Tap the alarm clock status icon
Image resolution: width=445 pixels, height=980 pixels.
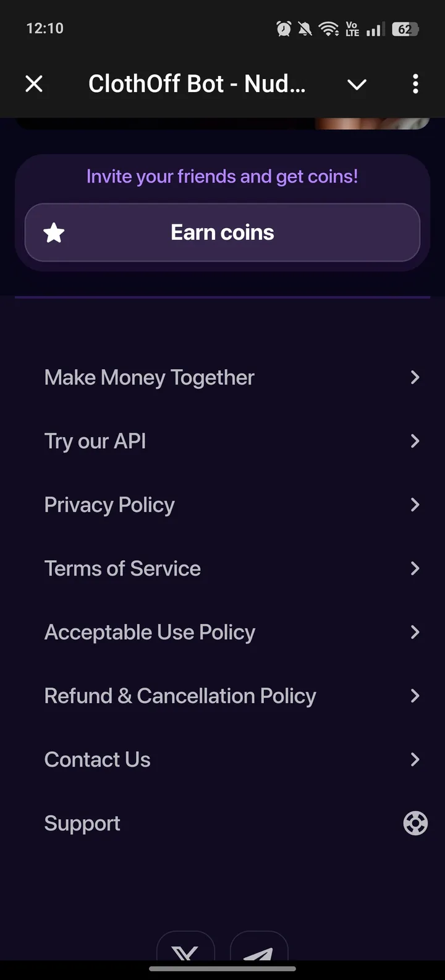point(284,28)
